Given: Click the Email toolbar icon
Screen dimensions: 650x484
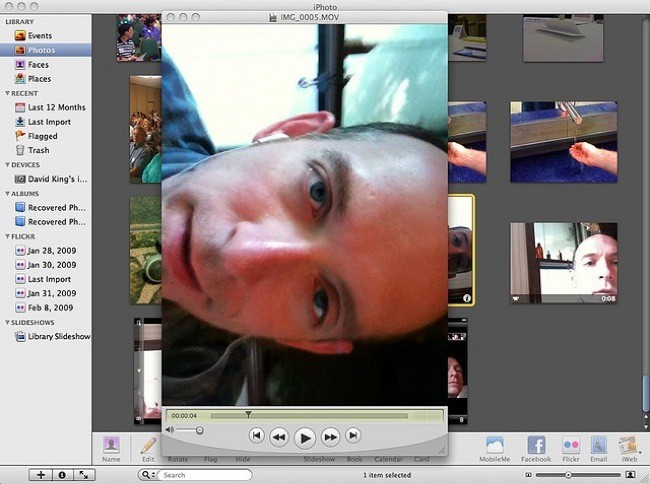Looking at the screenshot, I should pos(598,445).
